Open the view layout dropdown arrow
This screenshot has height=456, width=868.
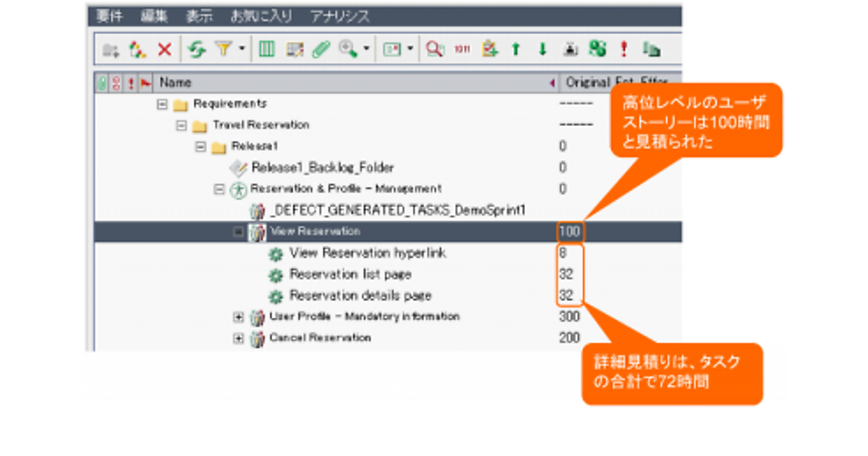(x=410, y=50)
